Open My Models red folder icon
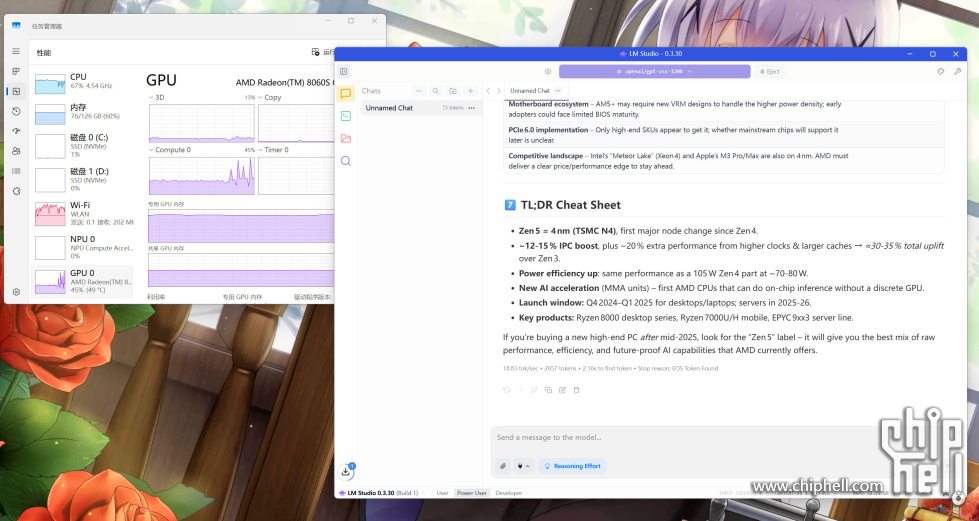Viewport: 979px width, 521px height. pyautogui.click(x=346, y=138)
